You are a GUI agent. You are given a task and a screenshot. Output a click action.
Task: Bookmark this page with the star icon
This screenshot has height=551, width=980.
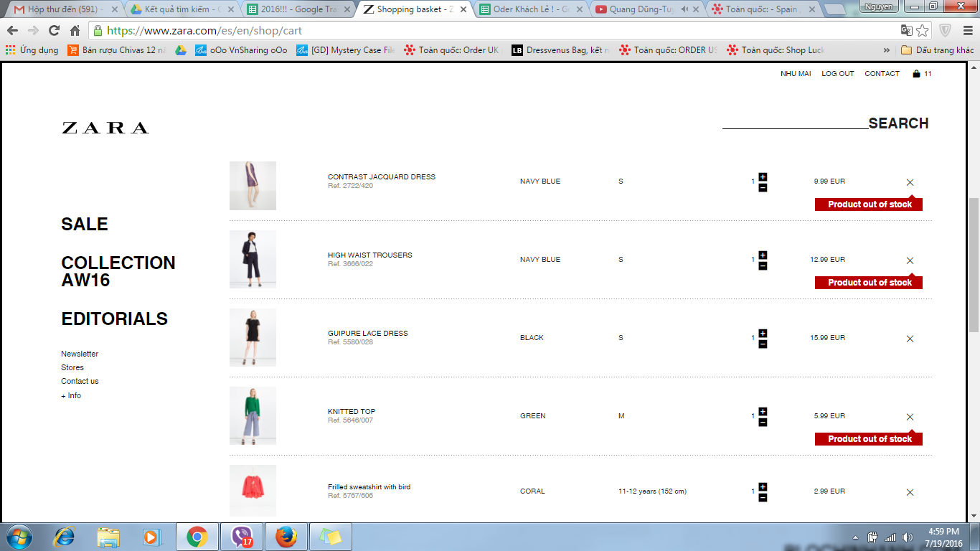(x=923, y=31)
